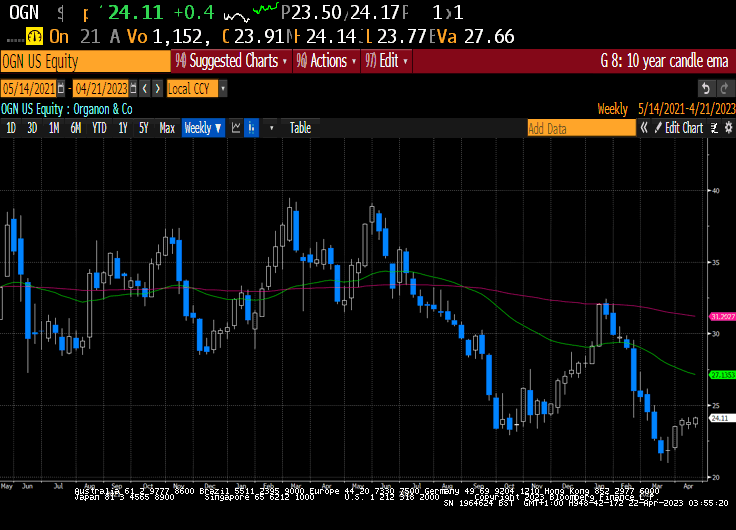Click the OGN ticker in header
This screenshot has width=736, height=530.
tap(24, 12)
